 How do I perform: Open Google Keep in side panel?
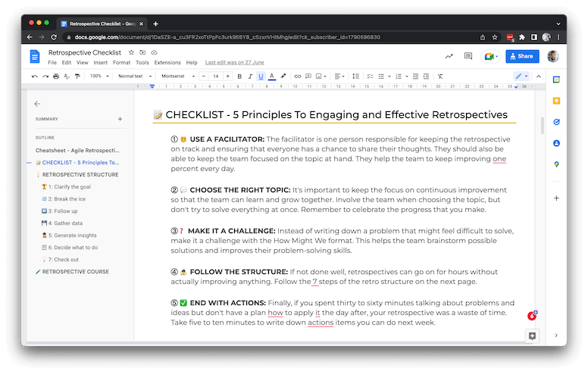[x=556, y=100]
